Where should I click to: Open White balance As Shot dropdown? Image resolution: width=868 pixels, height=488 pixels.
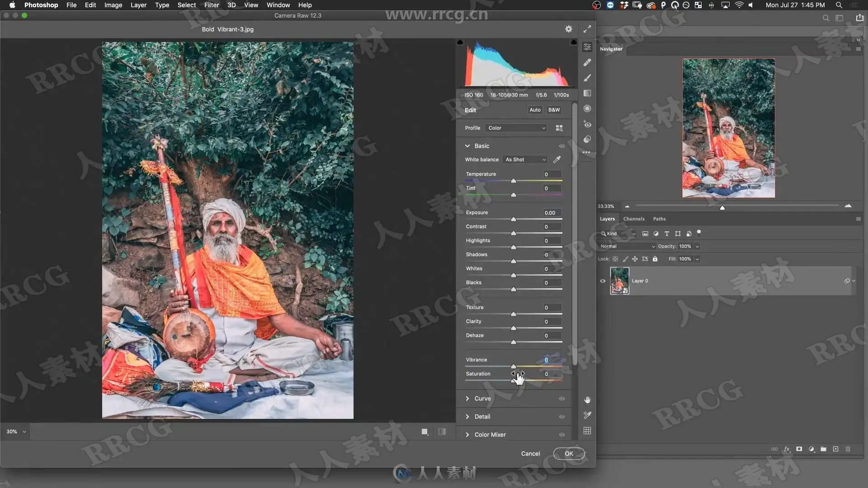(x=525, y=160)
